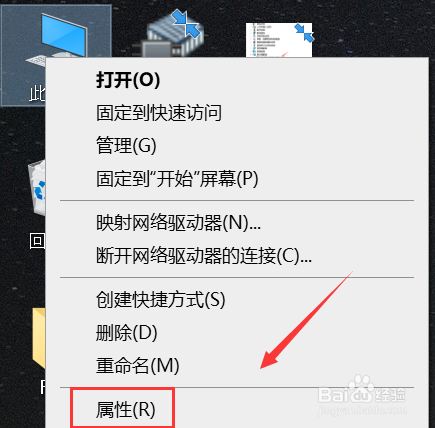This screenshot has width=435, height=428.
Task: Click the blue compression arrows on image file
Action: (x=304, y=32)
